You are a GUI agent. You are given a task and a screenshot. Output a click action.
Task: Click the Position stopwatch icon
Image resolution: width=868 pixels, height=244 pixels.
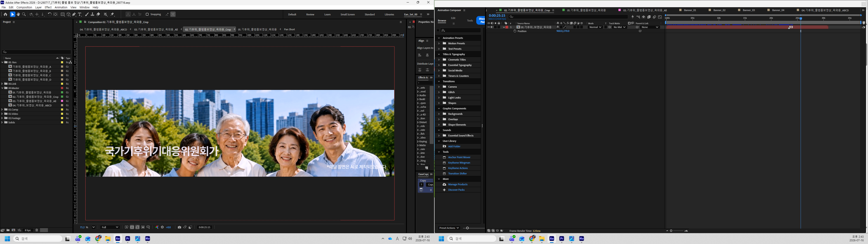(x=515, y=31)
